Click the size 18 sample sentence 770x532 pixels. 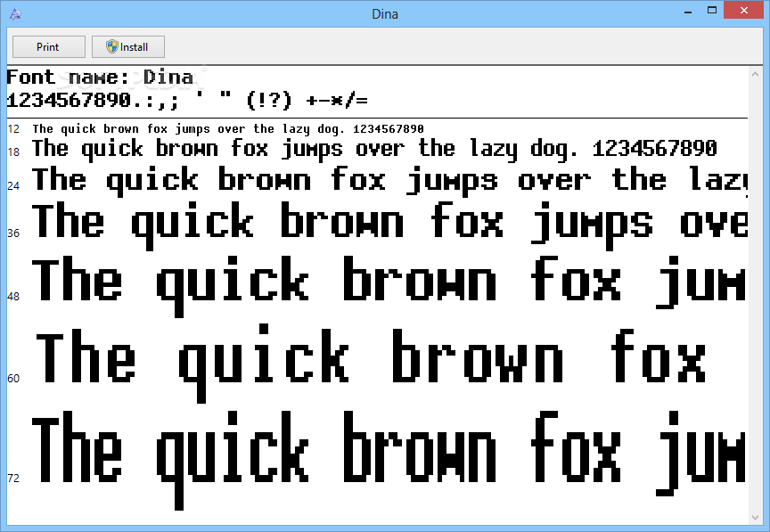point(374,149)
